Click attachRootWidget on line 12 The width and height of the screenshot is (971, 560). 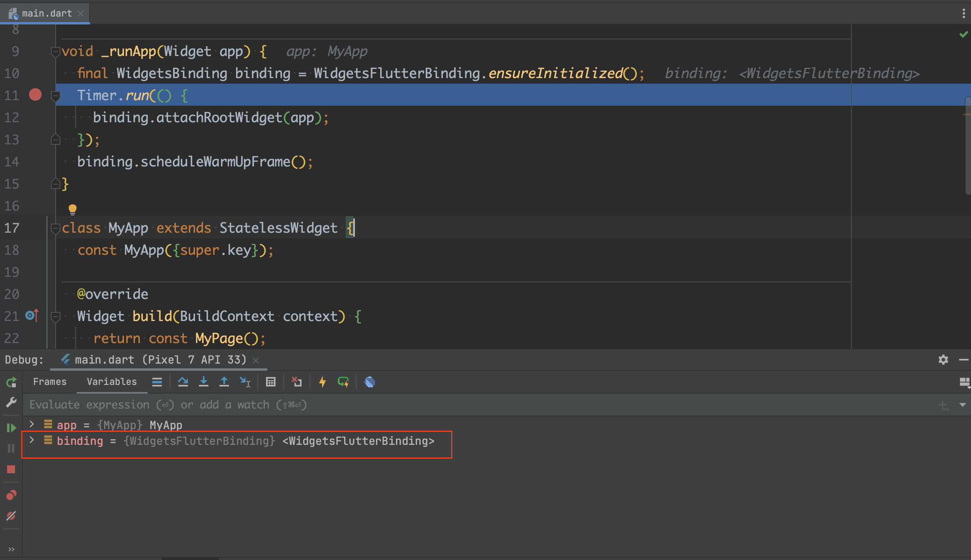coord(219,118)
